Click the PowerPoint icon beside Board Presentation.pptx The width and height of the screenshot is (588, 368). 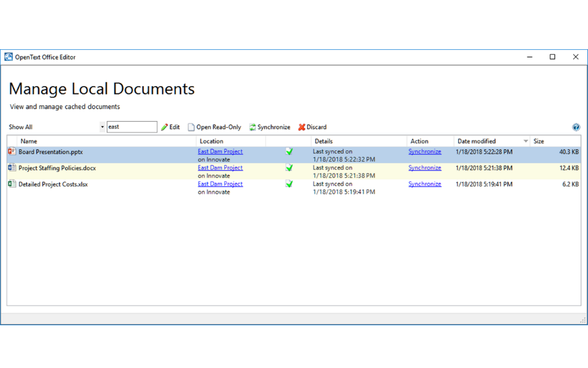pyautogui.click(x=12, y=151)
